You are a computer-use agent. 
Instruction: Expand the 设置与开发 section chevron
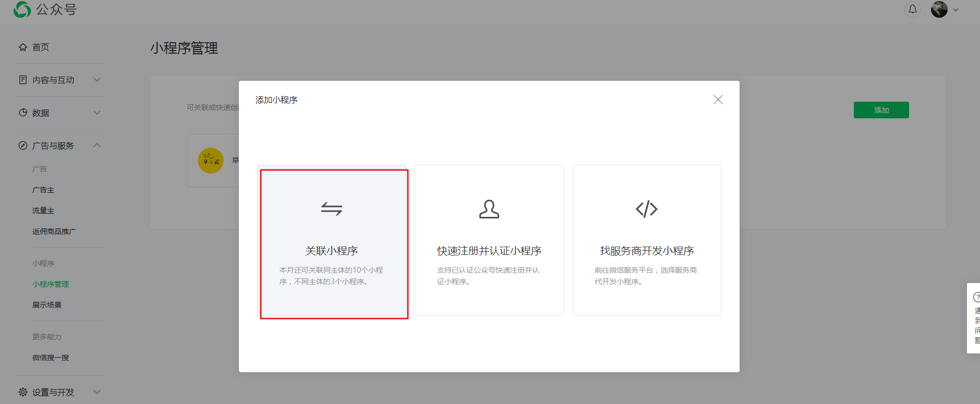(x=97, y=392)
